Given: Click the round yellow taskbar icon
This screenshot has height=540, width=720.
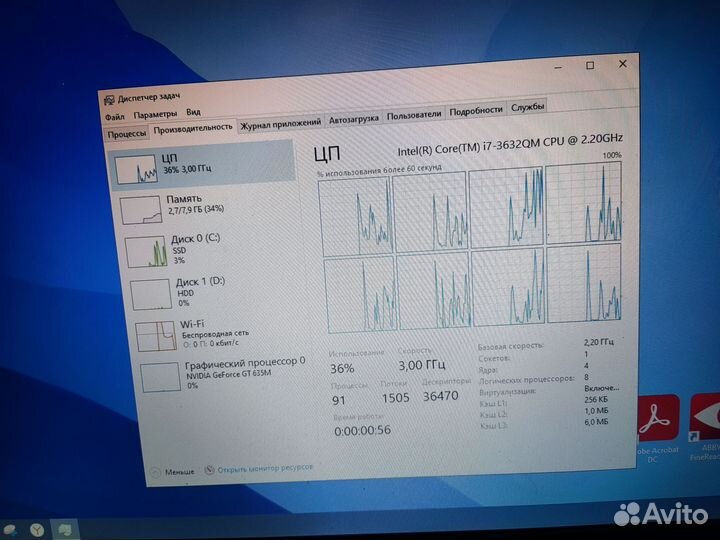Looking at the screenshot, I should (37, 530).
